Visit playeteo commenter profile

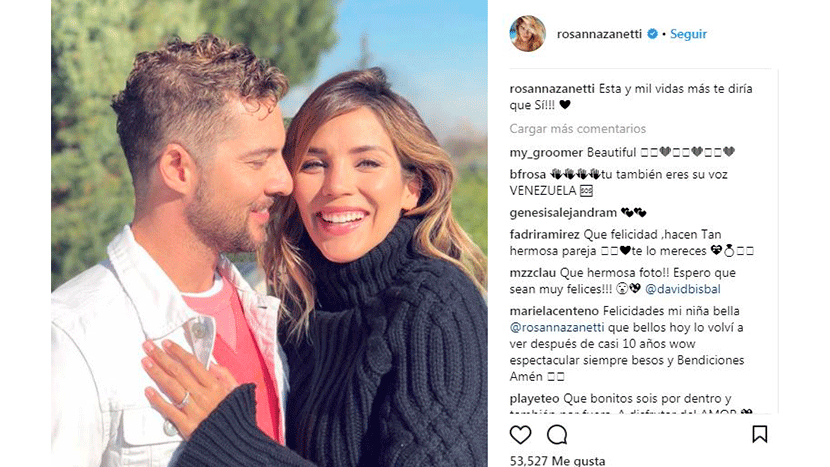point(534,398)
